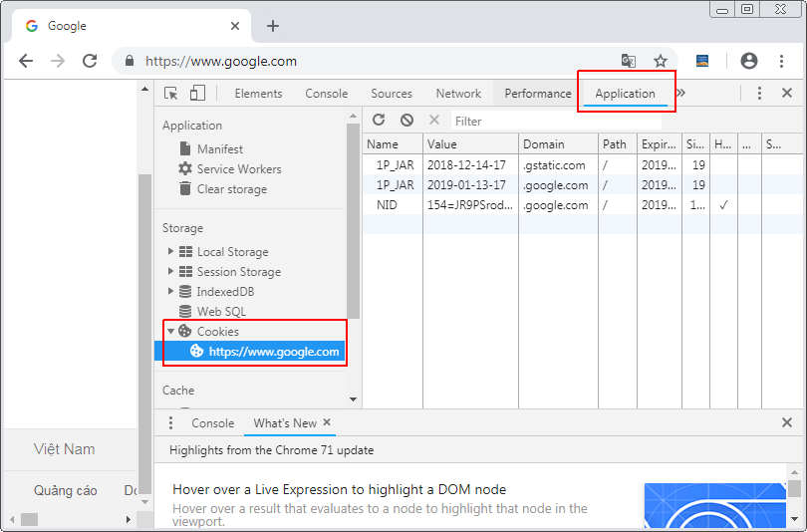Bookmark this page with the star icon
807x532 pixels.
(661, 61)
